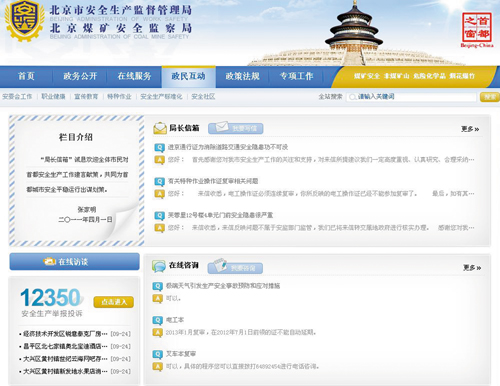500x386 pixels.
Task: Open 安全生产标准化 sub-navigation link
Action: tap(161, 97)
